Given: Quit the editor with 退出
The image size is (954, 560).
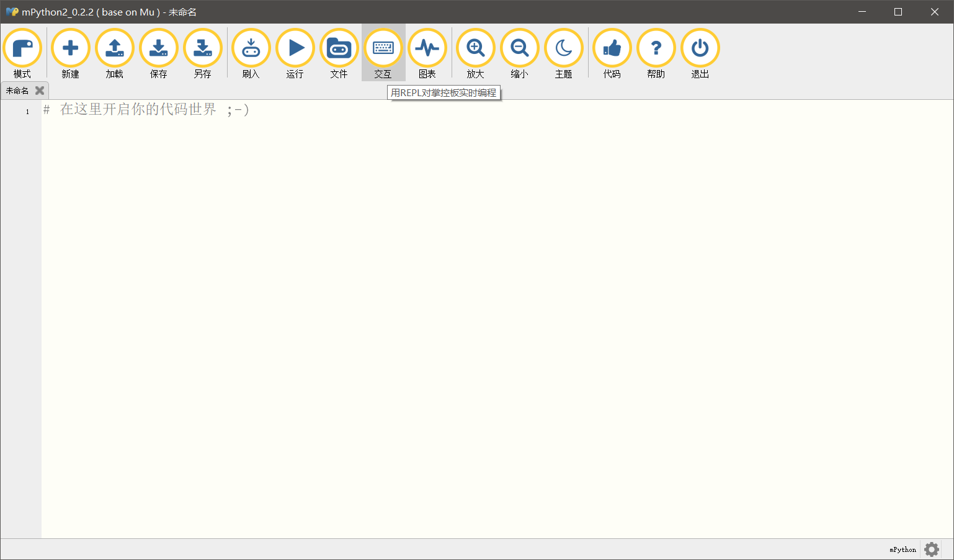Looking at the screenshot, I should [x=700, y=53].
